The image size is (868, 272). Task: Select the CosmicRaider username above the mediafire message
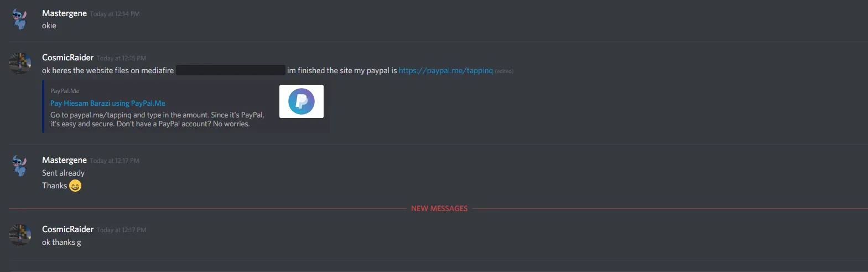click(x=67, y=58)
